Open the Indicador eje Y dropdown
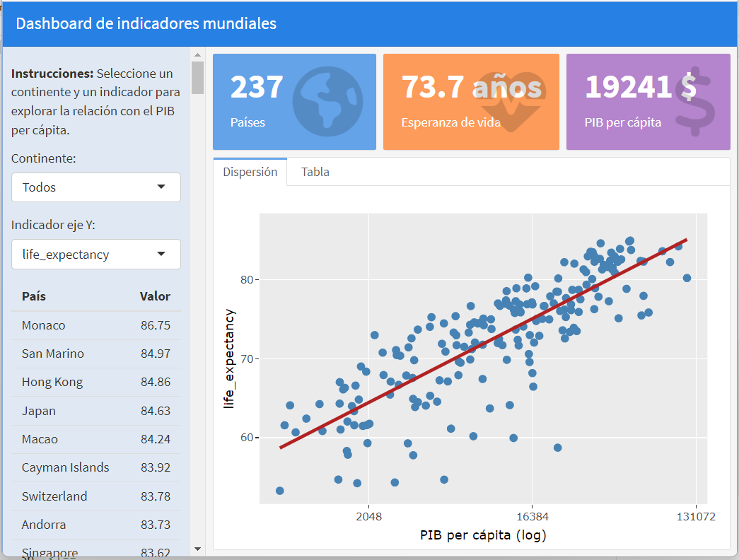Viewport: 739px width, 560px height. [96, 254]
